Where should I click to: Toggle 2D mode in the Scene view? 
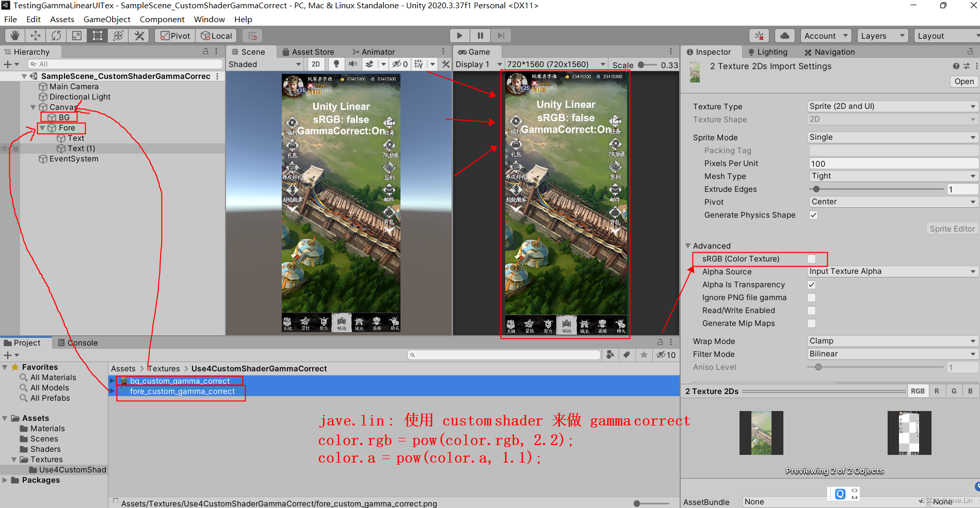click(x=316, y=64)
